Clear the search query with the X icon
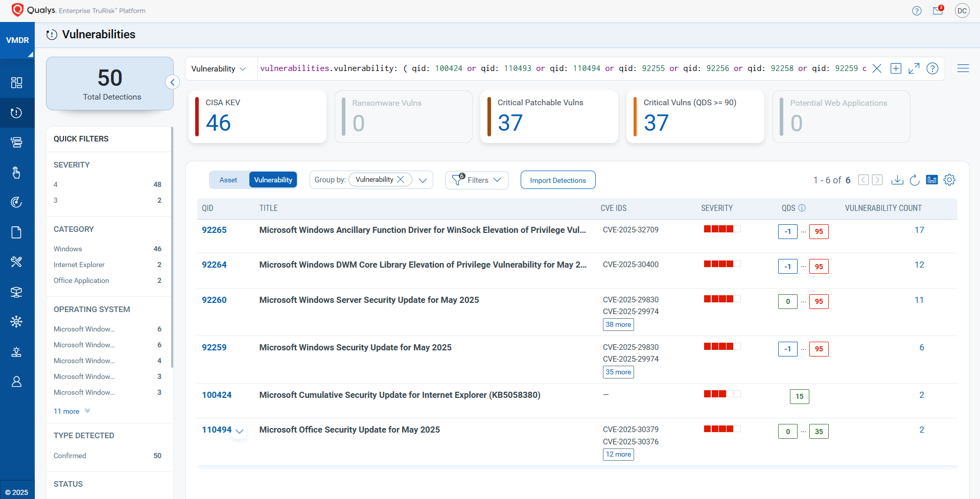Screen dimensions: 980x499 [x=877, y=68]
